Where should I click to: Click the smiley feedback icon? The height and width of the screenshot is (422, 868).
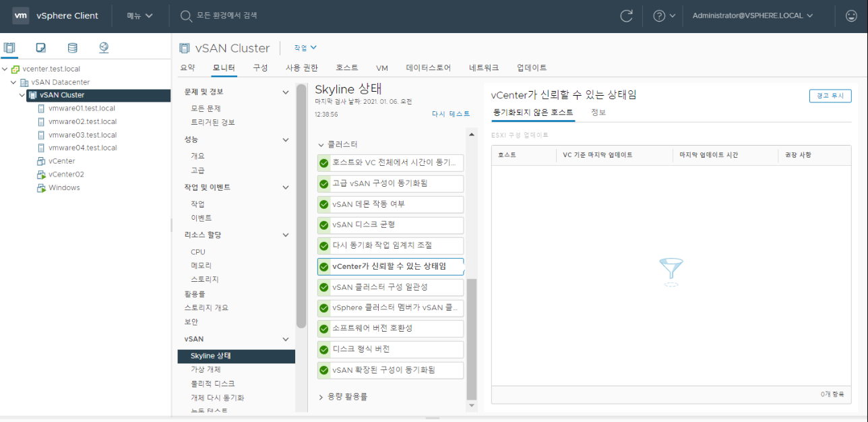tap(851, 16)
